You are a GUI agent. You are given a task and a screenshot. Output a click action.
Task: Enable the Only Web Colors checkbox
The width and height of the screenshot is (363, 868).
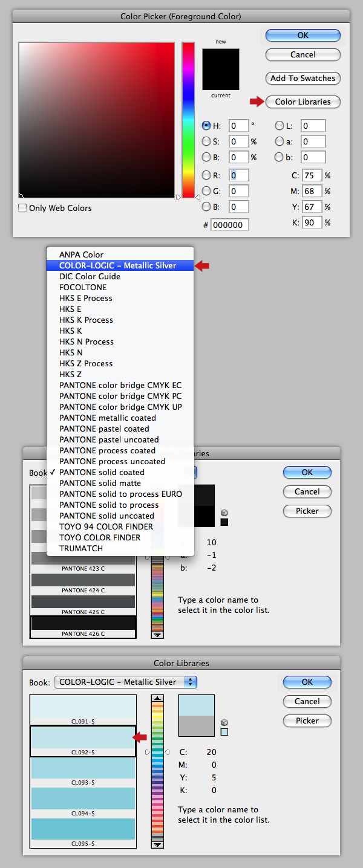tap(23, 208)
